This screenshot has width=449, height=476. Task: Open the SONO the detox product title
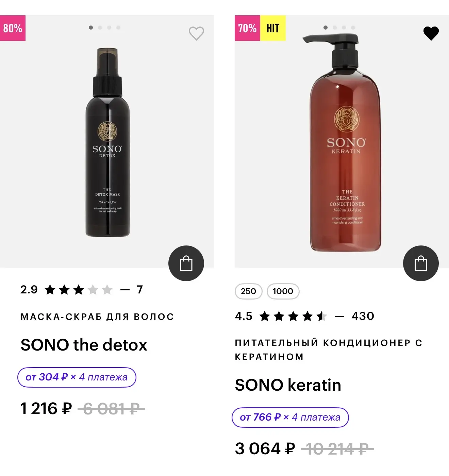pos(84,345)
